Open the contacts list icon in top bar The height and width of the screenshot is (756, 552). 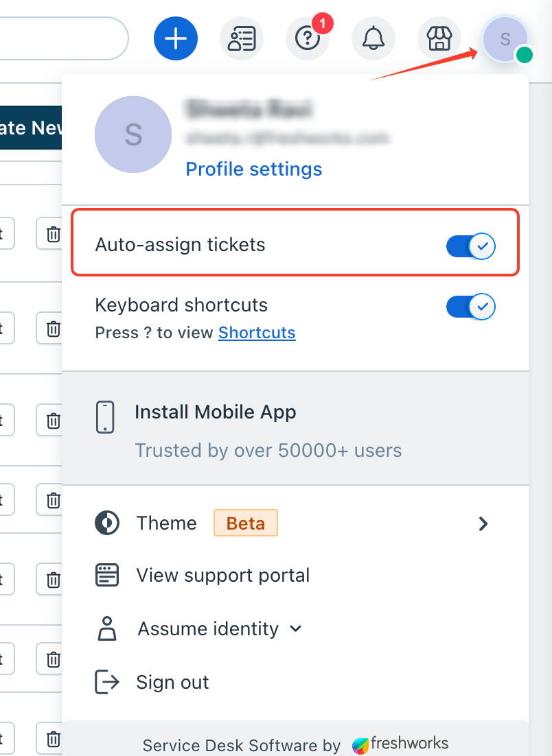tap(241, 38)
